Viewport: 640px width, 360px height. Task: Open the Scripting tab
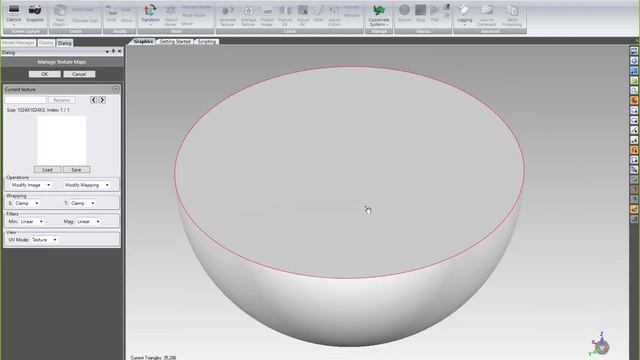pyautogui.click(x=207, y=42)
